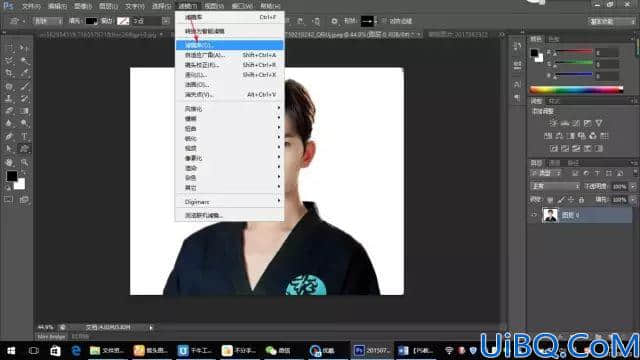Viewport: 640px width, 360px height.
Task: Select the History Brush tool
Action: pos(24,98)
